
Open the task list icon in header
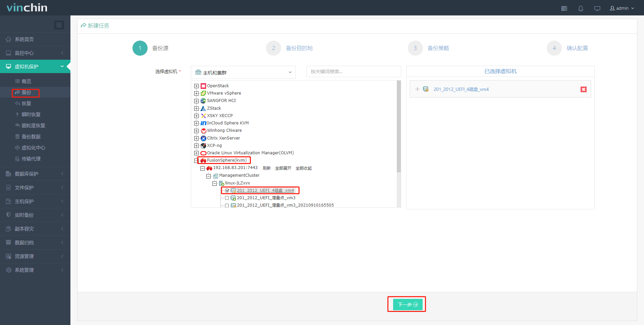(x=564, y=8)
